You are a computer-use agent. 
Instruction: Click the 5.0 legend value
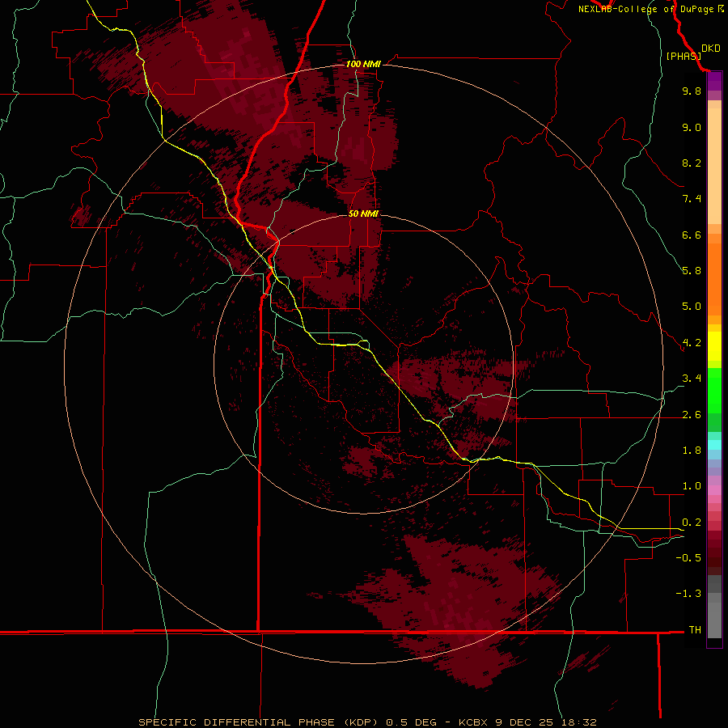(x=692, y=307)
